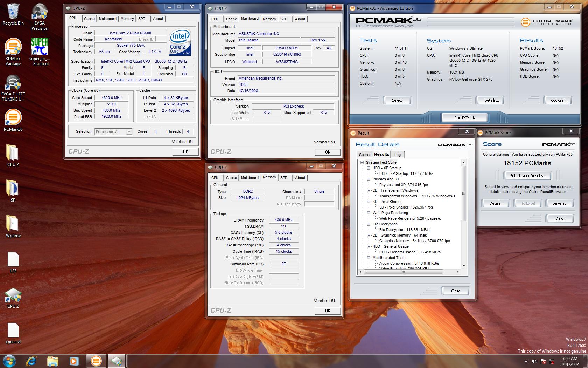
Task: Switch to Log tab in Result Details
Action: click(398, 155)
